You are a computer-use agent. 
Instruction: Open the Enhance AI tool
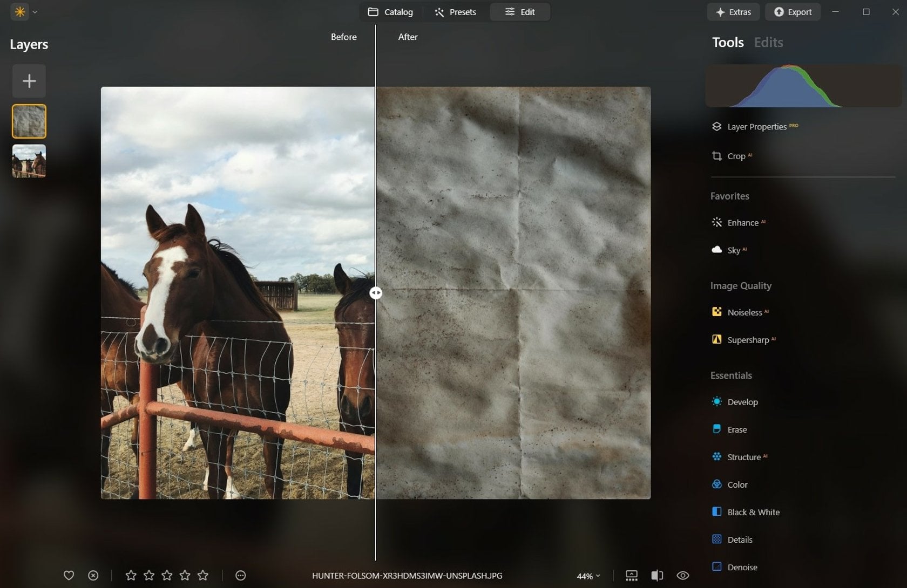click(x=744, y=222)
